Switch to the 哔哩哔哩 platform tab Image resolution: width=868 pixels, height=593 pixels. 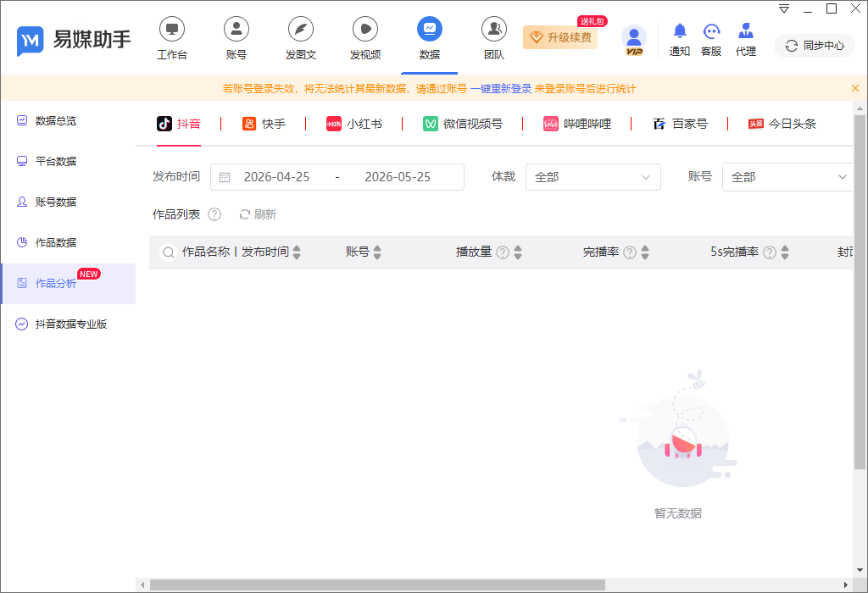click(576, 124)
